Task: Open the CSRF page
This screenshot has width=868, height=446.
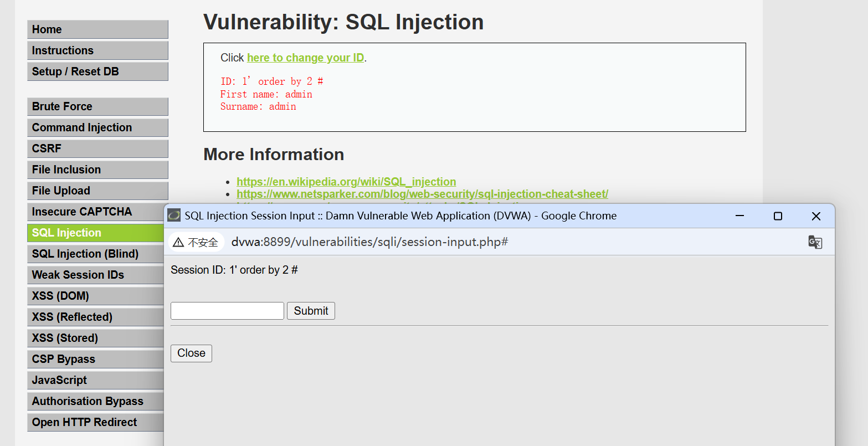Action: click(97, 148)
